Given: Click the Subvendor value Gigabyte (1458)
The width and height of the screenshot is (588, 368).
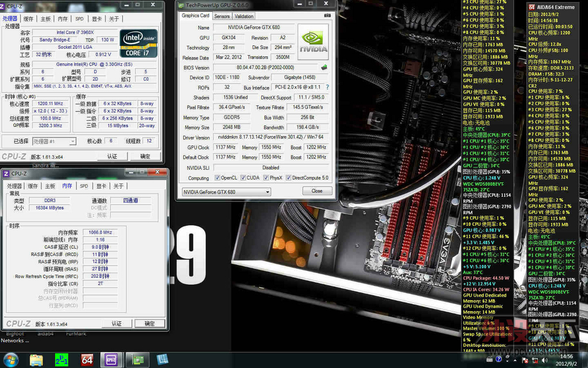Looking at the screenshot, I should [x=300, y=78].
